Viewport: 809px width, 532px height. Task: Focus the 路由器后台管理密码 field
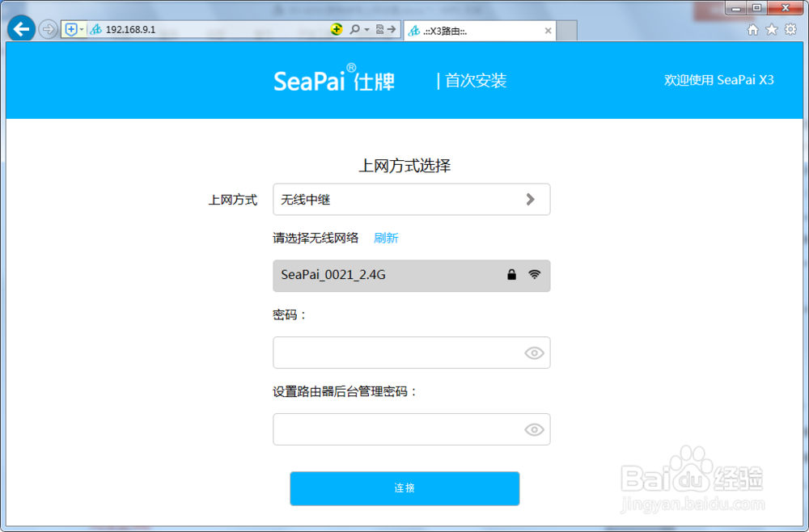tap(411, 429)
